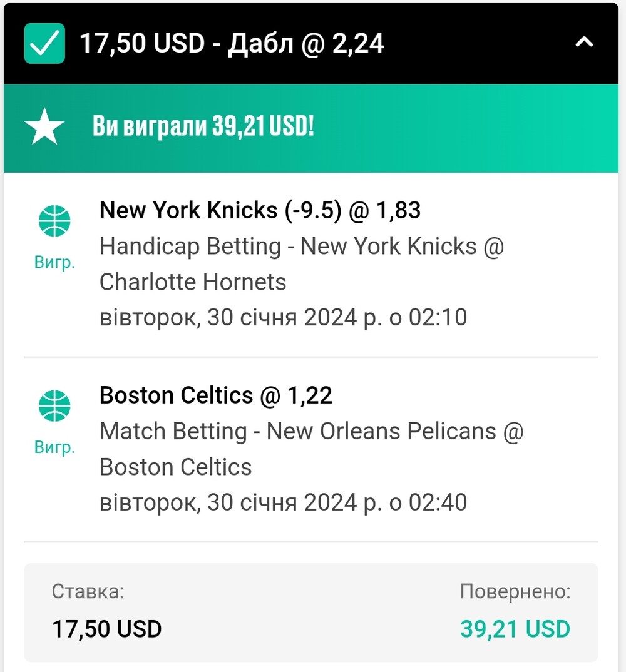This screenshot has height=672, width=626.
Task: Click the basketball icon next to New York Knicks
Action: 54,221
